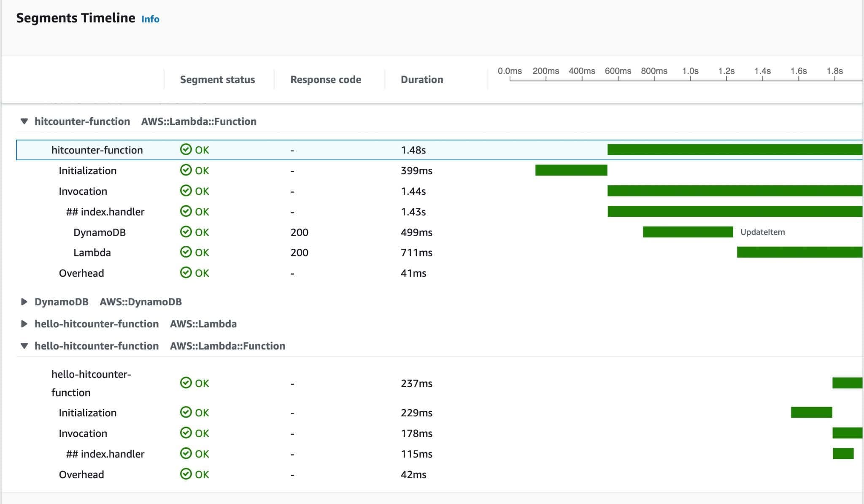Expand hello-hitcounter-function AWS::Lambda group
The height and width of the screenshot is (504, 864).
24,324
